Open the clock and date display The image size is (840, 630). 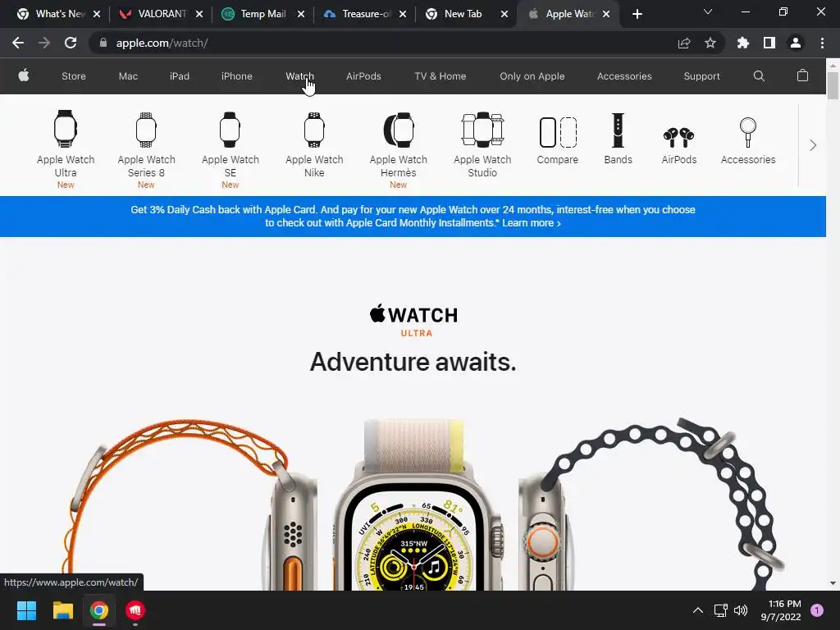pyautogui.click(x=781, y=610)
